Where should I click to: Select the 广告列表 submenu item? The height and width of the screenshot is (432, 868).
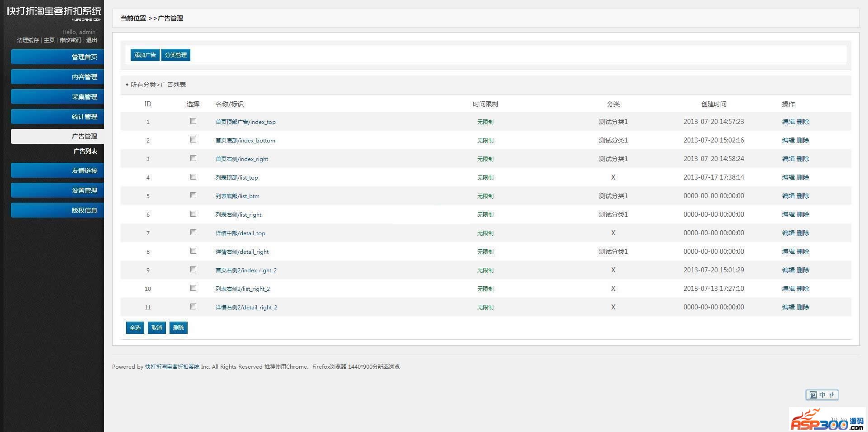point(85,151)
